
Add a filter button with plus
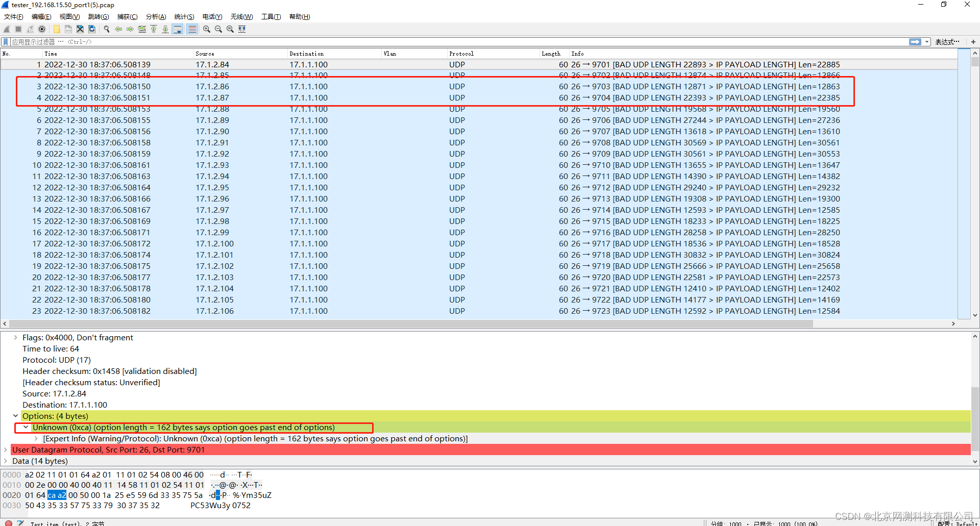pyautogui.click(x=973, y=42)
